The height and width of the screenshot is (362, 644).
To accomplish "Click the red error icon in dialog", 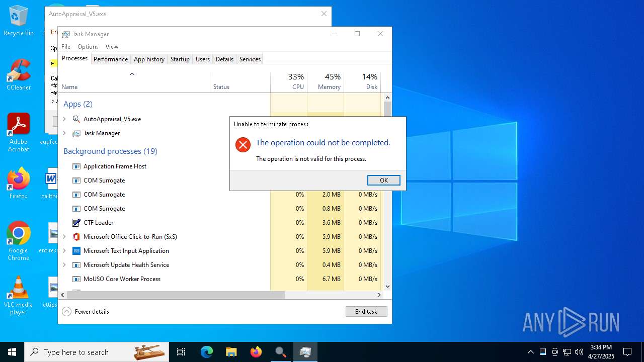I will (x=243, y=145).
